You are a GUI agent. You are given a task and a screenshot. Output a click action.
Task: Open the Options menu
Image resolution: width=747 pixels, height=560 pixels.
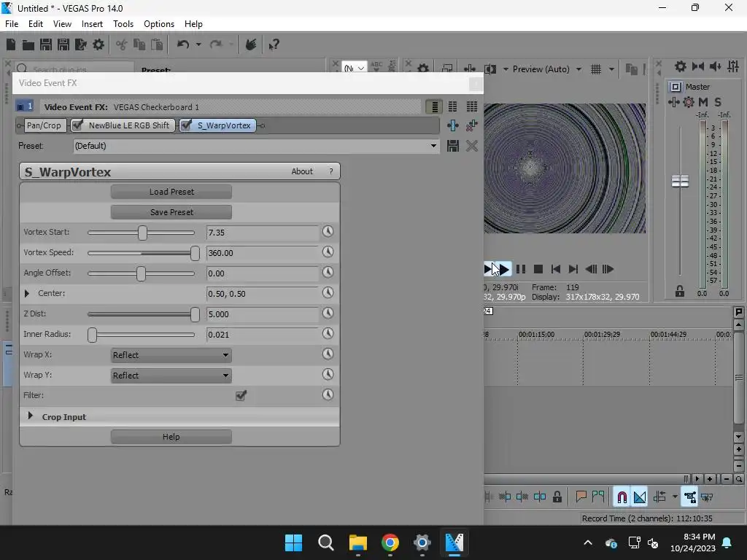(x=158, y=24)
